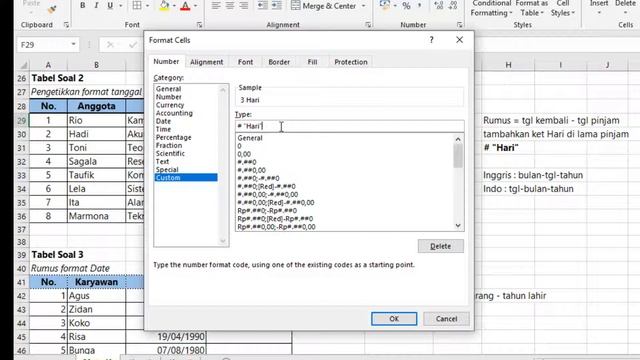Center text horizontally in ribbon

tap(230, 5)
